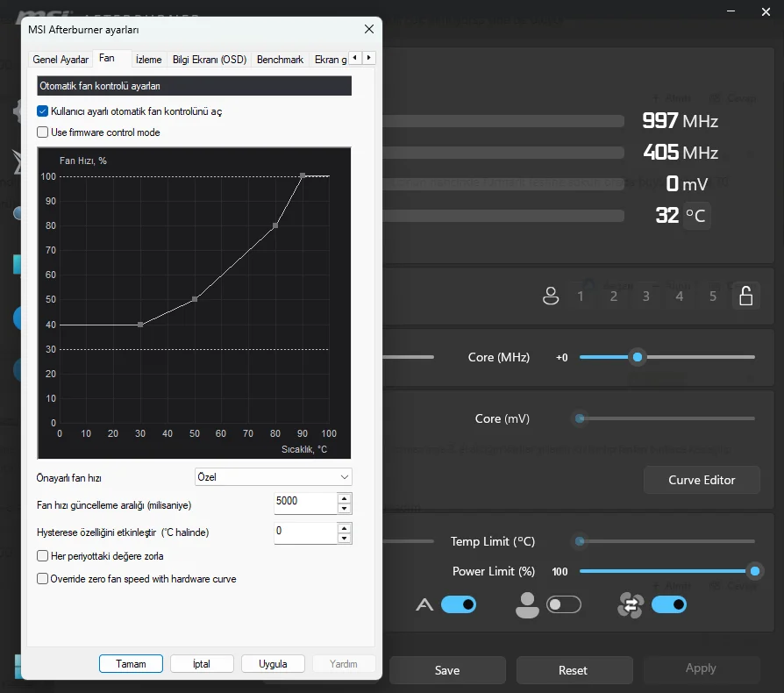Uncheck Kullanıcı ayarlı otomatik fan kontrolünü aç
Screen dimensions: 784x693
tap(43, 111)
